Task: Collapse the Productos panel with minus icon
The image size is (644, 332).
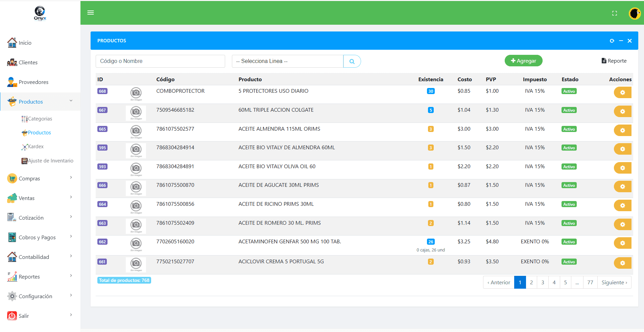Action: click(x=621, y=41)
